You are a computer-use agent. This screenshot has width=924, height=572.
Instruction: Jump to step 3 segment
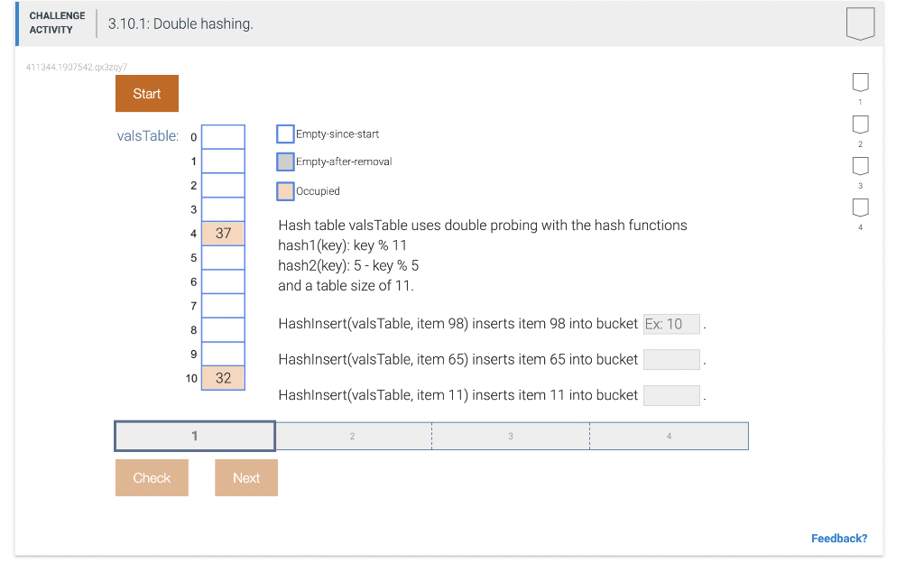510,435
